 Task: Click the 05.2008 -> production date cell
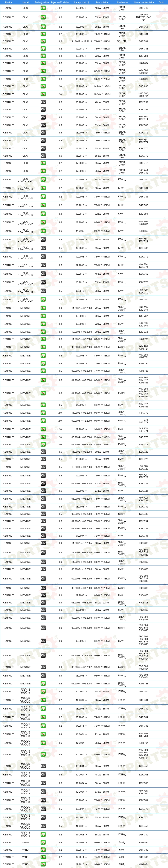[81, 842]
